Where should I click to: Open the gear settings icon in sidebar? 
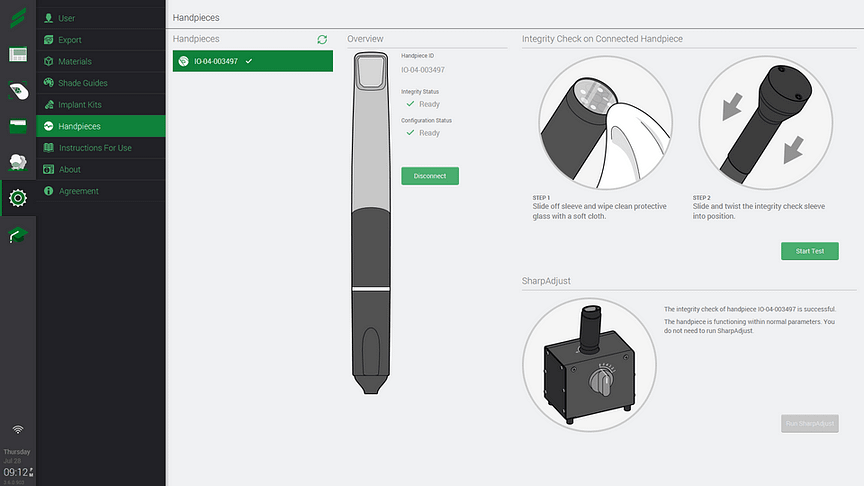coord(18,197)
